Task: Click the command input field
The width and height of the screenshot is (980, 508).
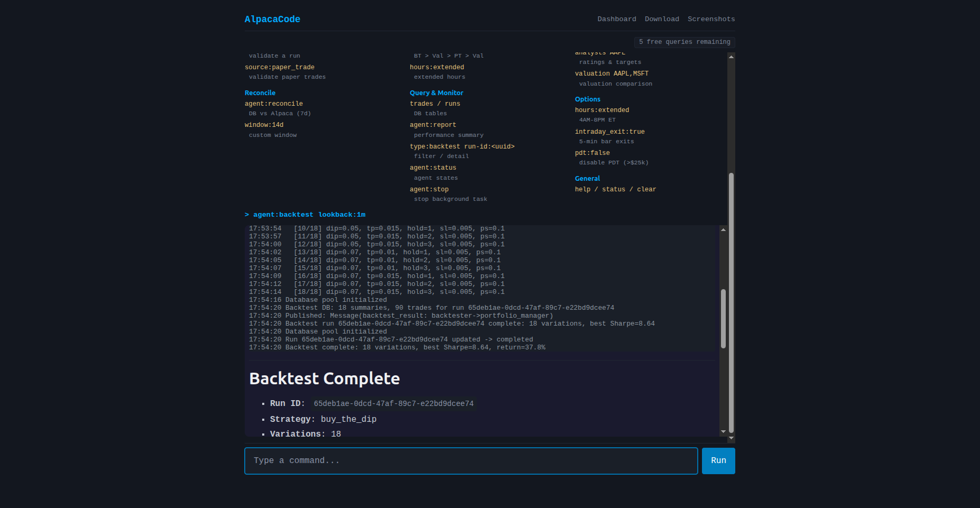Action: (470, 460)
